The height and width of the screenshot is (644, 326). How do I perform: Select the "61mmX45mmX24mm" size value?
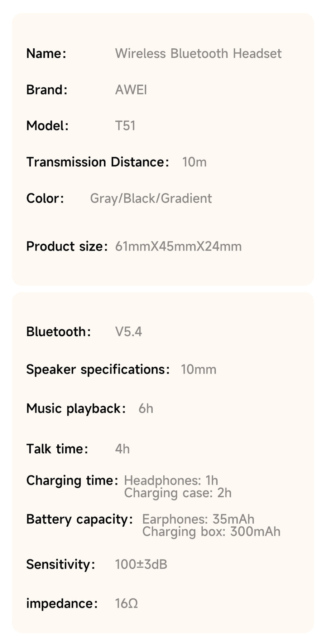[178, 247]
